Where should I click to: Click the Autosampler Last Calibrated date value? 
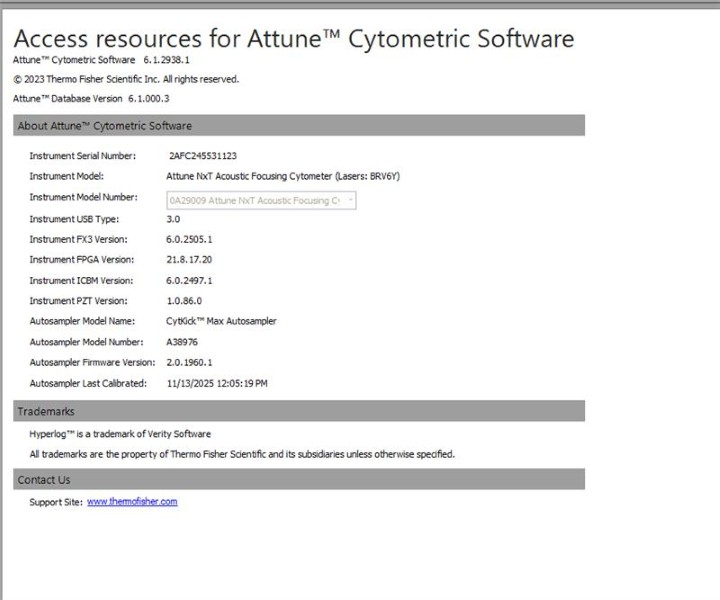pos(217,383)
